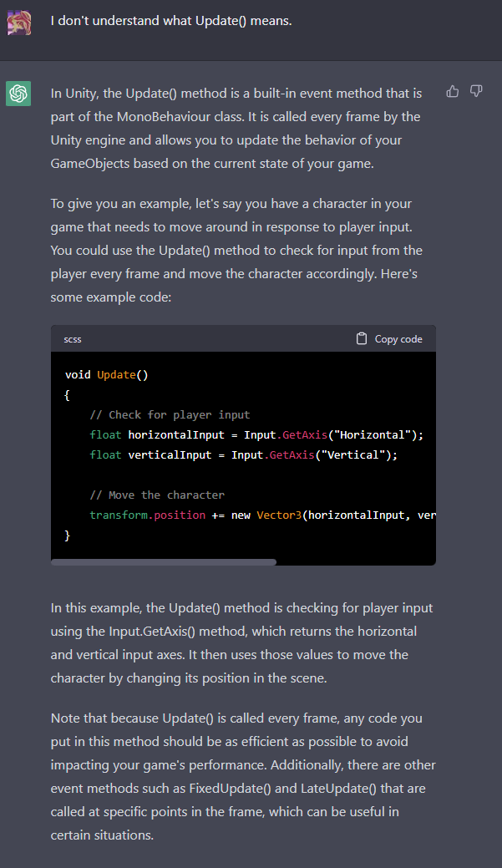The width and height of the screenshot is (502, 868).
Task: Click the code block's horizontal scrollbar
Action: coord(164,562)
